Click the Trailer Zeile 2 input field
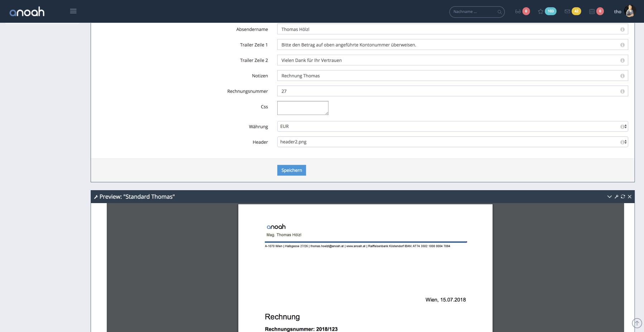644x332 pixels. point(448,60)
